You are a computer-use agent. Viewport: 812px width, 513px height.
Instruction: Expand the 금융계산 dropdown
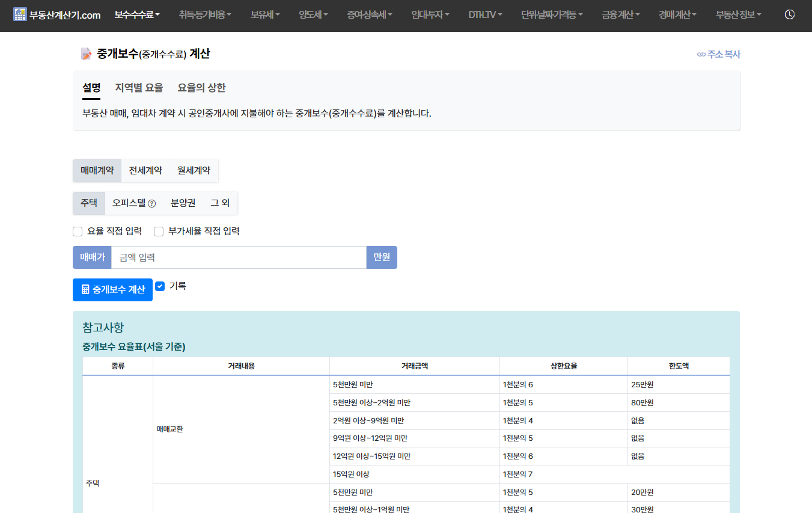(x=619, y=16)
